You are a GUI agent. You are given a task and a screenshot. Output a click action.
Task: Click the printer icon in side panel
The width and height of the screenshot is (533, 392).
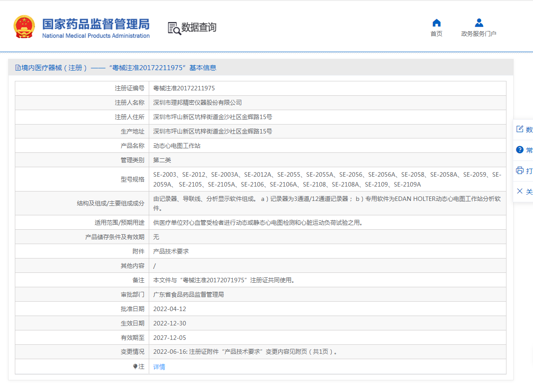click(x=520, y=170)
